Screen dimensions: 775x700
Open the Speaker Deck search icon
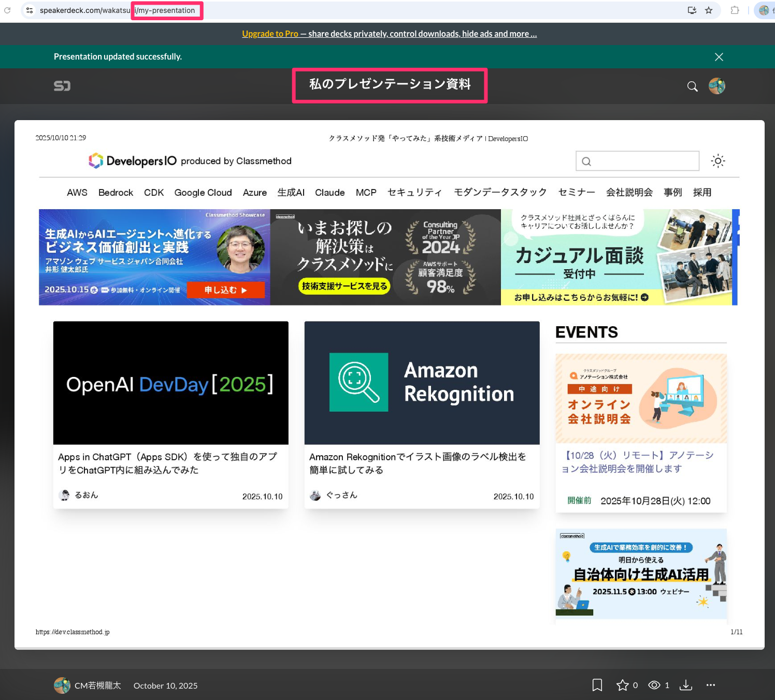[x=692, y=86]
